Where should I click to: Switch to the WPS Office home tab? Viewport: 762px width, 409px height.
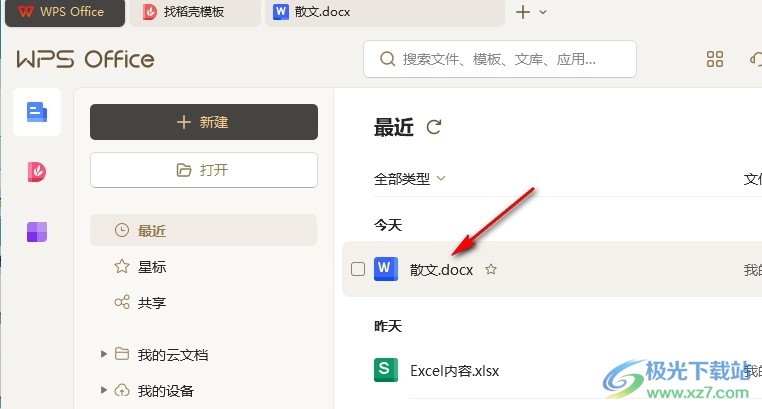(65, 12)
